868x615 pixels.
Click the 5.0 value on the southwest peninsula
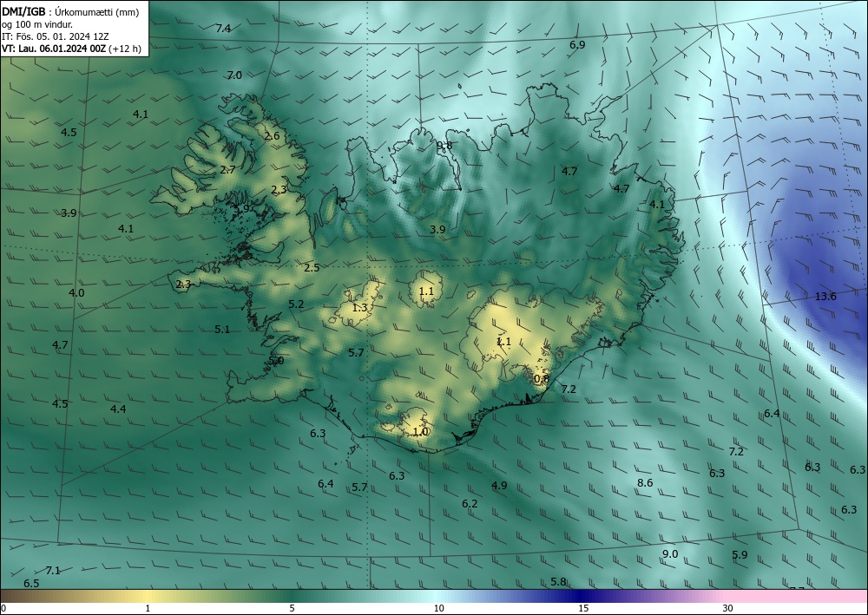pyautogui.click(x=276, y=361)
